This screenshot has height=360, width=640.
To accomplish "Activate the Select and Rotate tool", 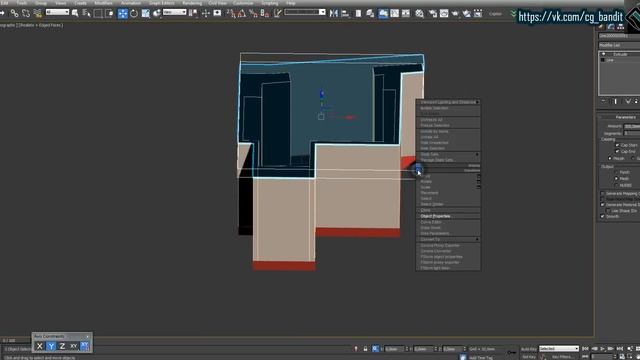I will click(x=134, y=13).
